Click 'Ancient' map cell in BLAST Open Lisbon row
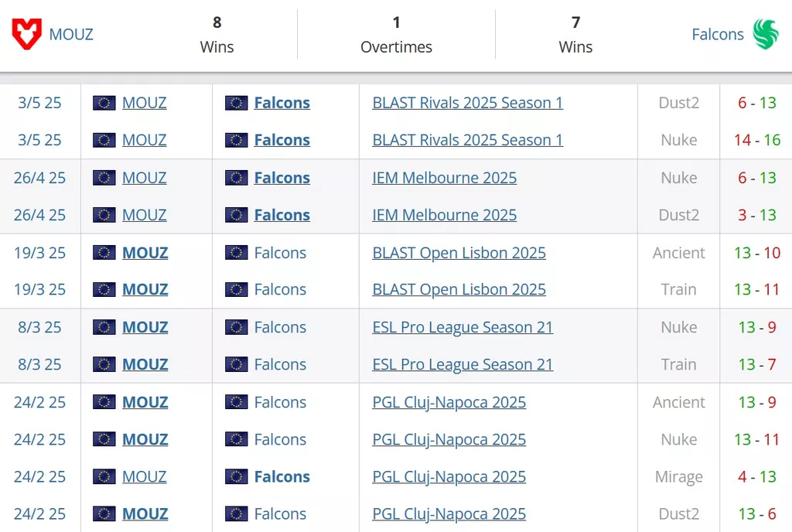 point(679,252)
